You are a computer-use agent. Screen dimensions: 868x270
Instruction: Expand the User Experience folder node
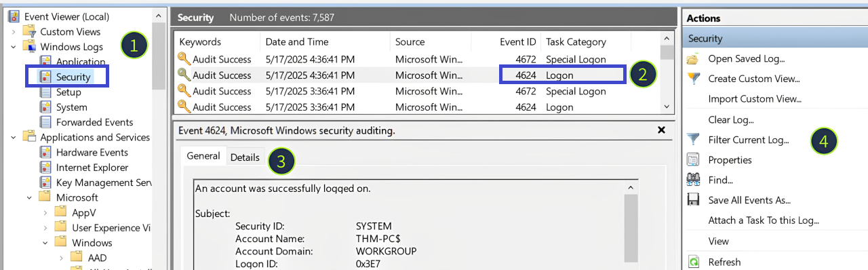point(46,227)
